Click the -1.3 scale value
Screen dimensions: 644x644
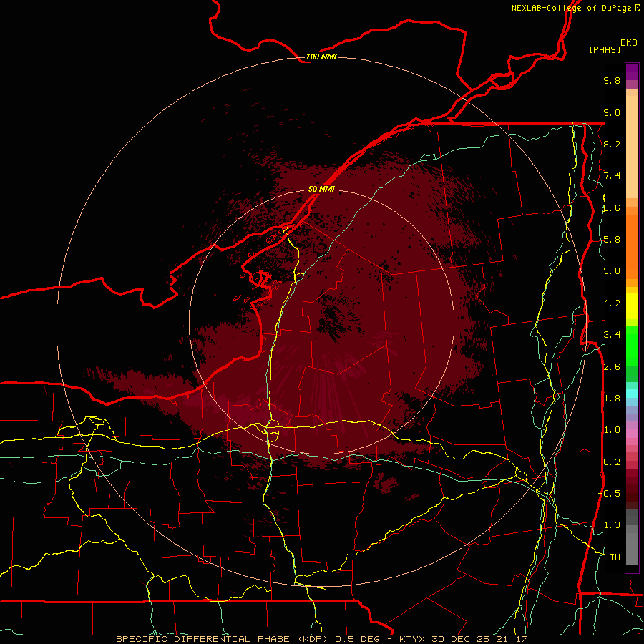click(x=609, y=525)
